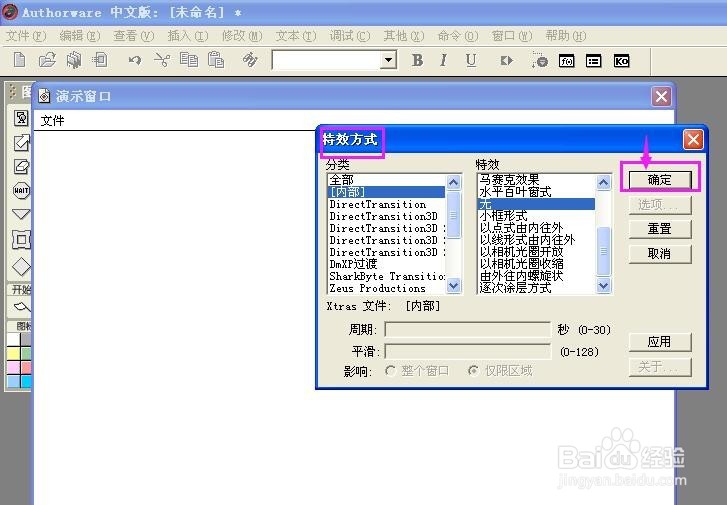The height and width of the screenshot is (505, 727).
Task: Open the 文件 menu in main menu bar
Action: (26, 36)
